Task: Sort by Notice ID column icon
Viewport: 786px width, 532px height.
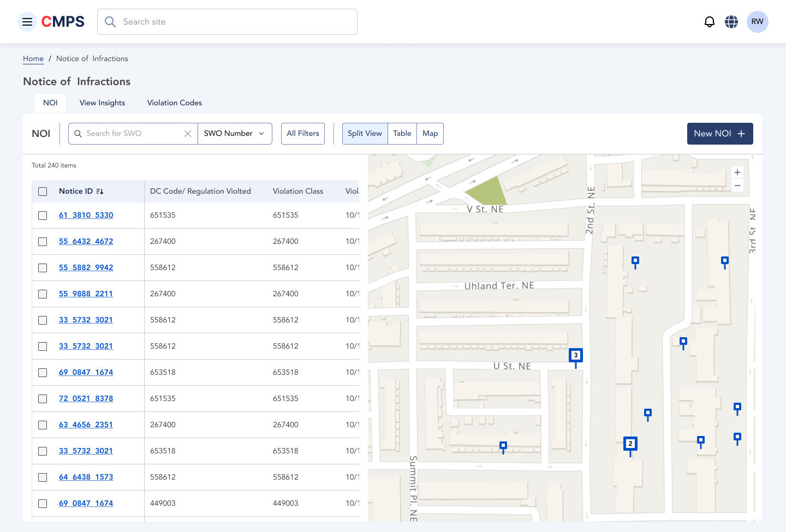Action: pos(100,192)
